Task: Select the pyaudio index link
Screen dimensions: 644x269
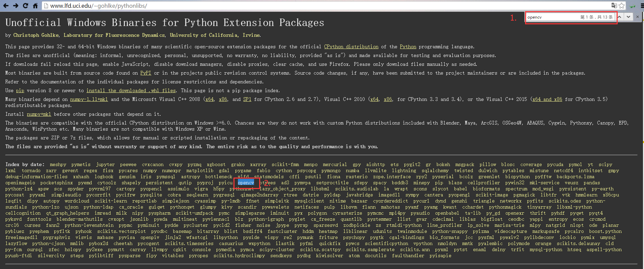Action: click(420, 213)
